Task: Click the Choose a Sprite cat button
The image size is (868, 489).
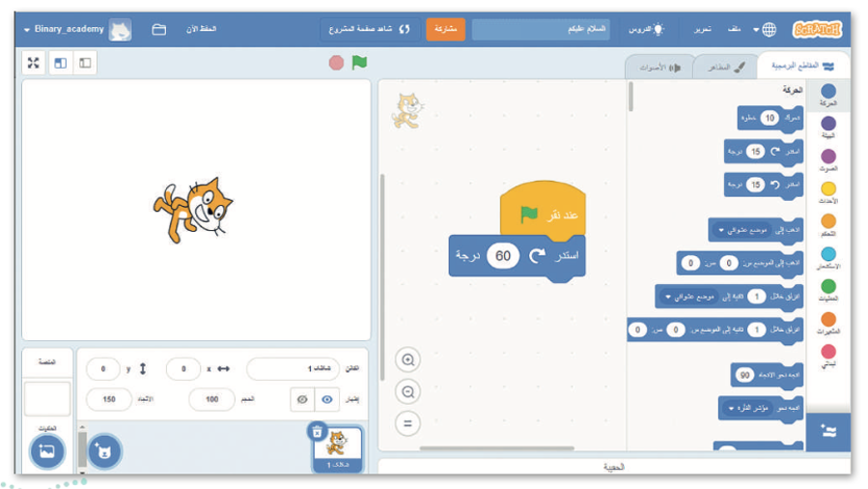Action: click(x=104, y=451)
